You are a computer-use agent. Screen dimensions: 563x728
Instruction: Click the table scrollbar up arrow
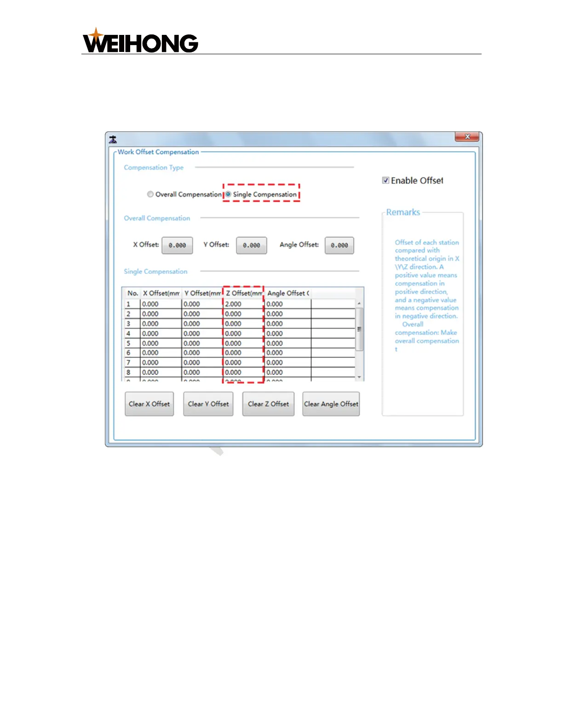pos(359,303)
